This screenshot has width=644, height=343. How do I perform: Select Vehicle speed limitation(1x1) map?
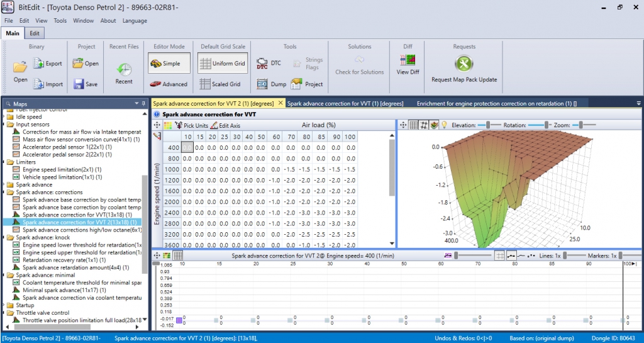(x=62, y=177)
